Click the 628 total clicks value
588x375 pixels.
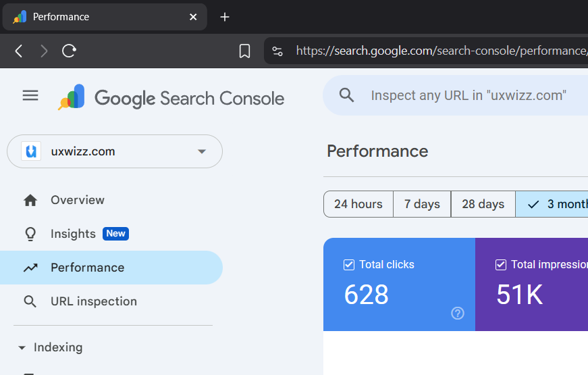367,295
